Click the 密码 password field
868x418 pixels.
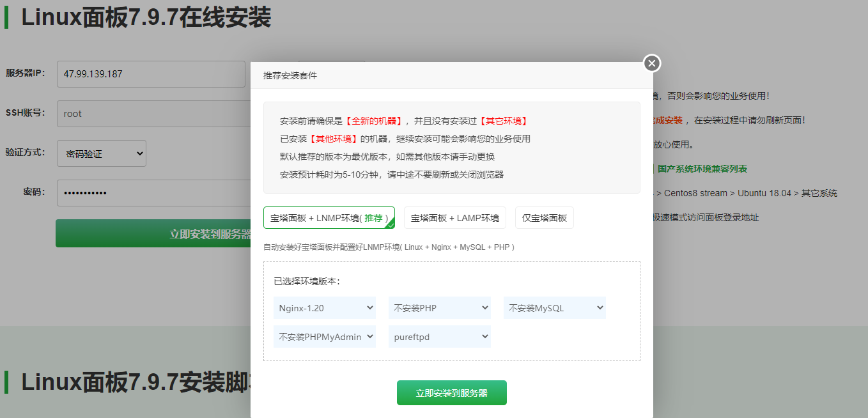click(x=150, y=192)
